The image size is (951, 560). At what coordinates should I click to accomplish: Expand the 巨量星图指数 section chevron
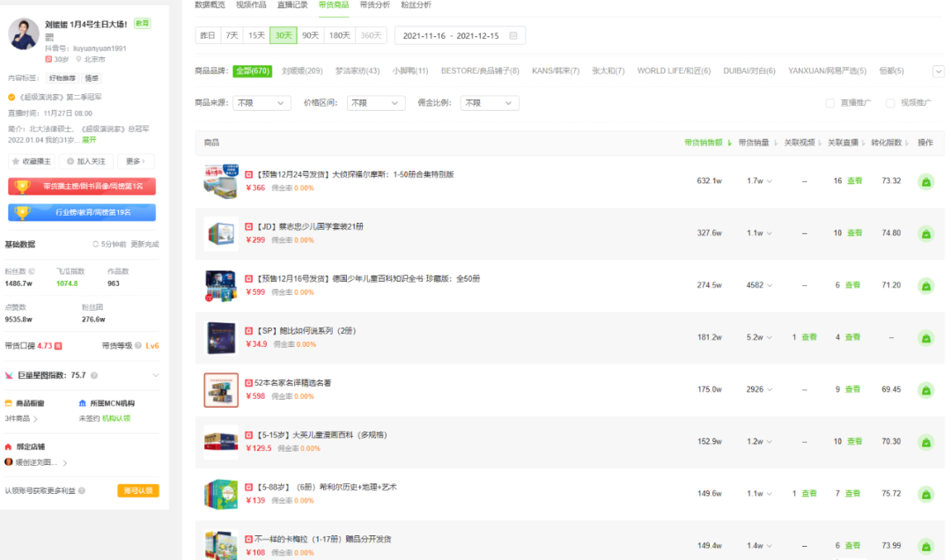pyautogui.click(x=156, y=376)
